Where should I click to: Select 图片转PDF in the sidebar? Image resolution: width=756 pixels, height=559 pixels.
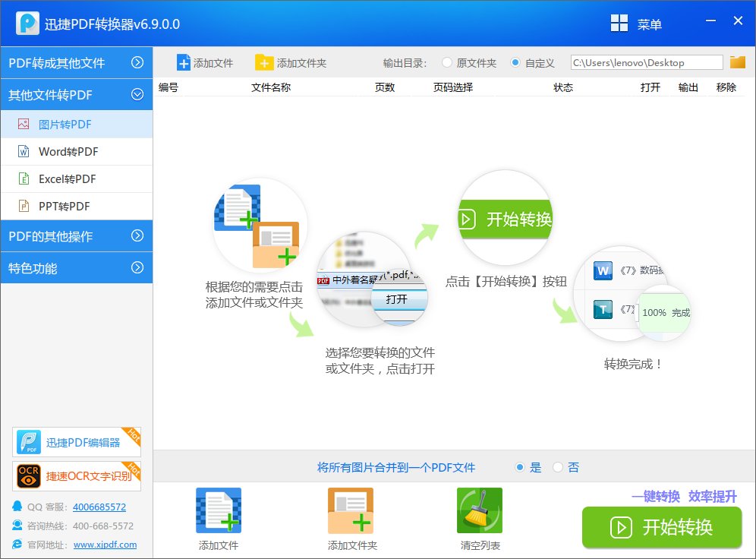pyautogui.click(x=77, y=125)
